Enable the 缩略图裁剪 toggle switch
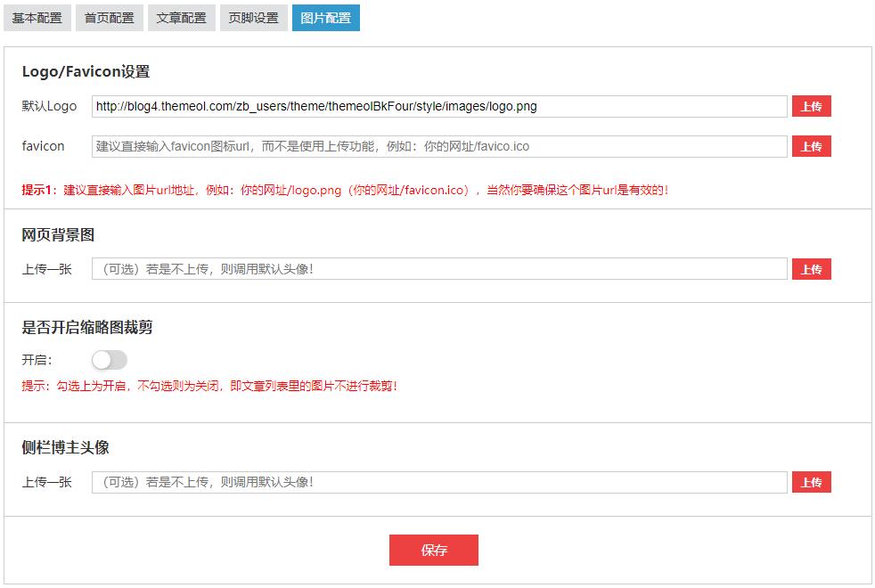The height and width of the screenshot is (588, 875). point(110,360)
